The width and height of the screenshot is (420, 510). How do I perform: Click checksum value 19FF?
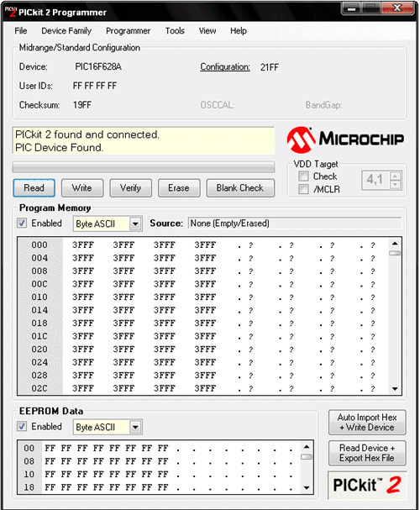82,105
